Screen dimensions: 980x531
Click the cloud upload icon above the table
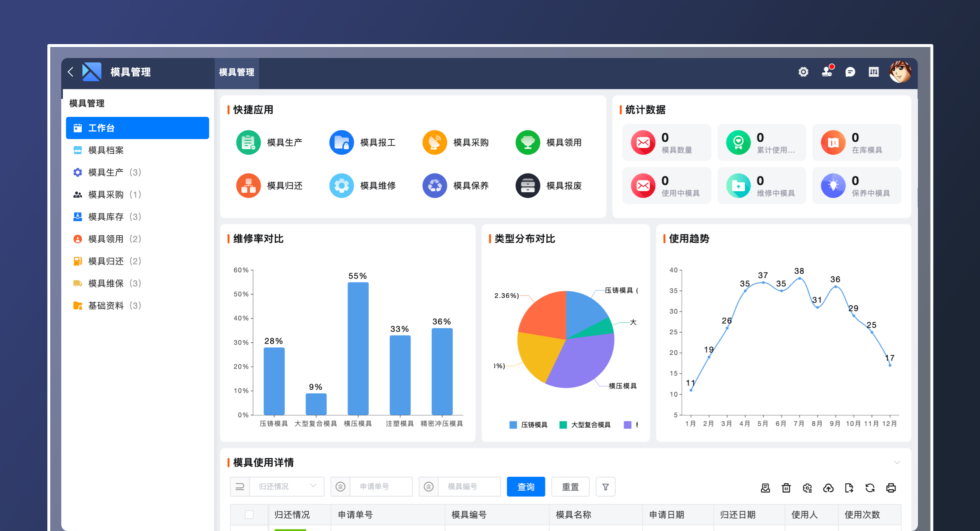[829, 488]
